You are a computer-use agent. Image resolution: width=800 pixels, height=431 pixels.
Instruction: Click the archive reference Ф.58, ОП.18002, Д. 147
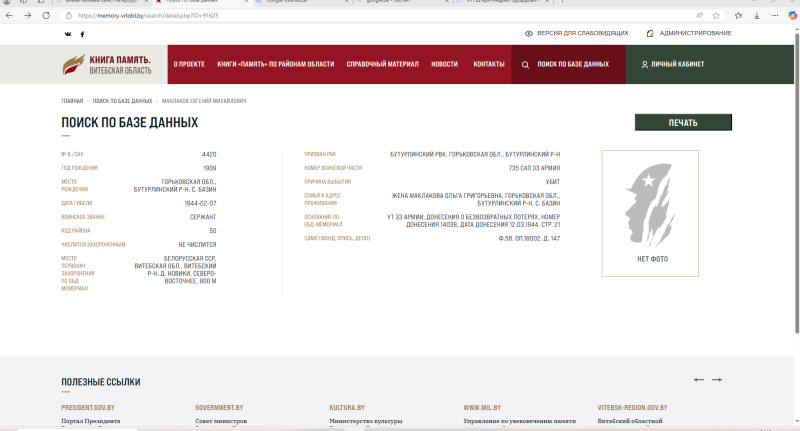click(x=530, y=238)
